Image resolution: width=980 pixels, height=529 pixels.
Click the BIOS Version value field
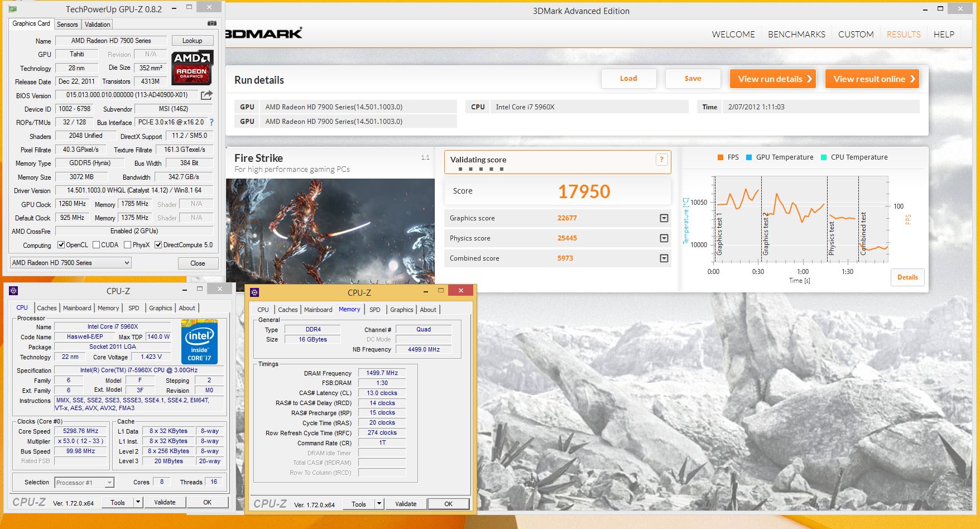(x=127, y=95)
